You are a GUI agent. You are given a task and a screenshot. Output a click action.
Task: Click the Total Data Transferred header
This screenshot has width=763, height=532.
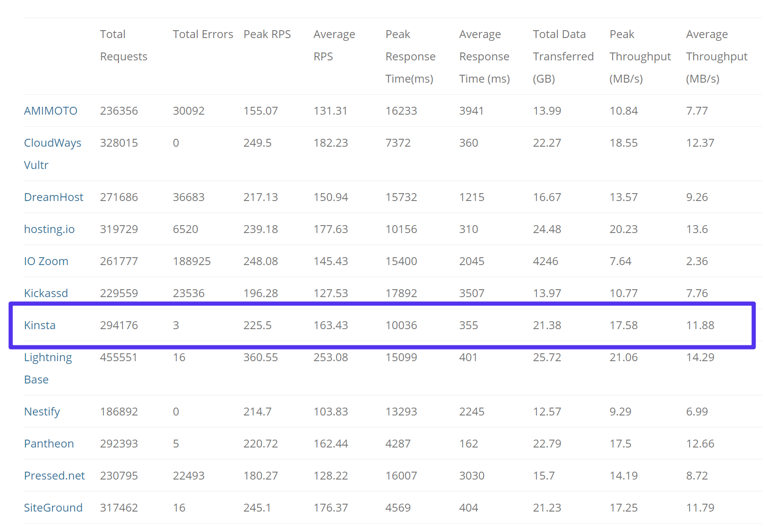(x=563, y=57)
